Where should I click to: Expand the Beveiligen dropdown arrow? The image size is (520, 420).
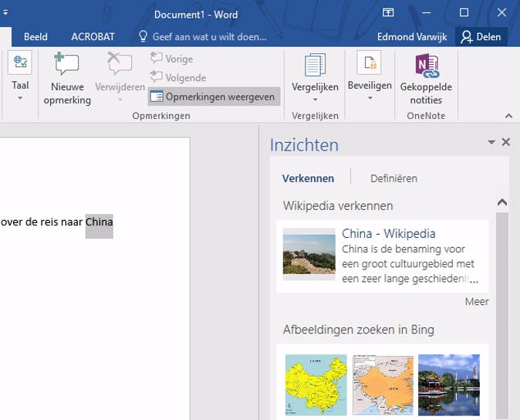[x=370, y=98]
